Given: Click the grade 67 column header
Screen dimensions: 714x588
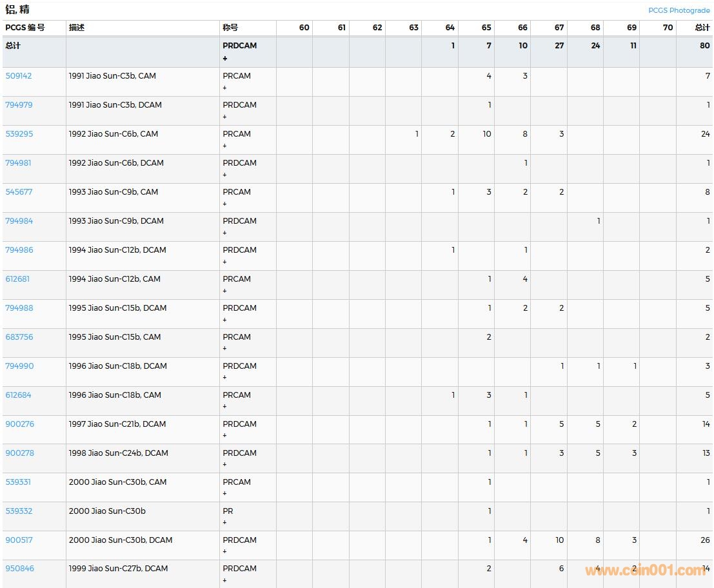Looking at the screenshot, I should tap(559, 28).
